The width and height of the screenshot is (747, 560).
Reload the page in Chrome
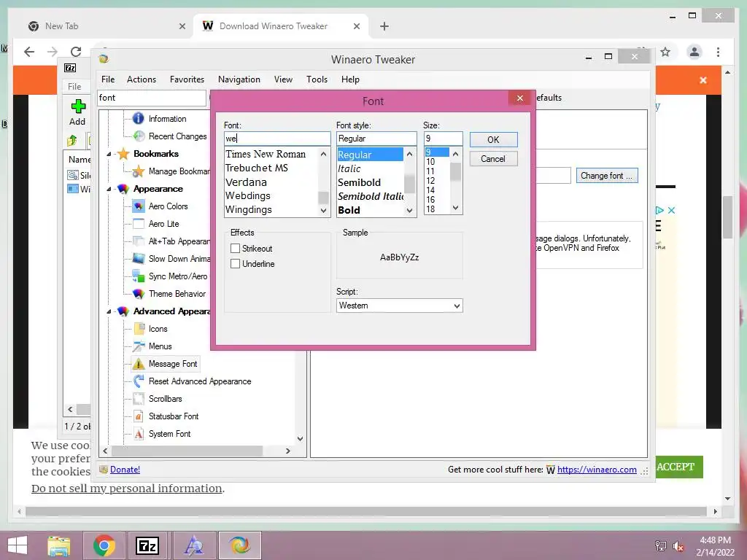click(76, 52)
